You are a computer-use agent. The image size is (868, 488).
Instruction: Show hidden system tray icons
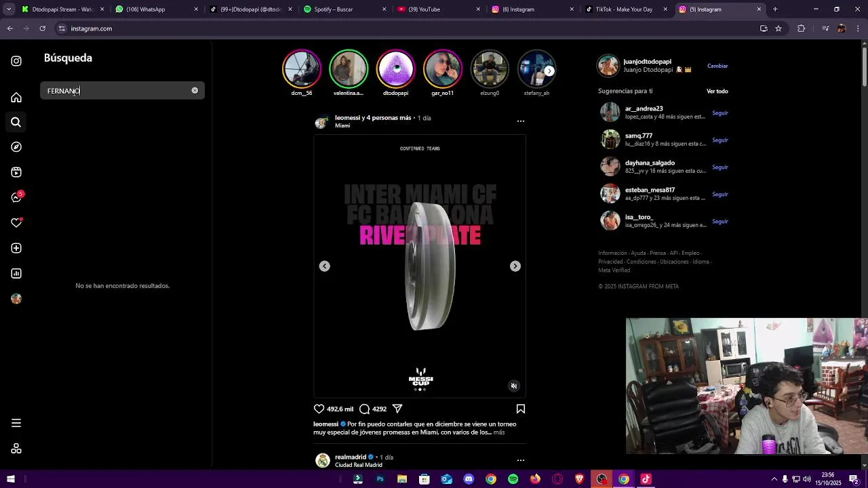point(774,479)
